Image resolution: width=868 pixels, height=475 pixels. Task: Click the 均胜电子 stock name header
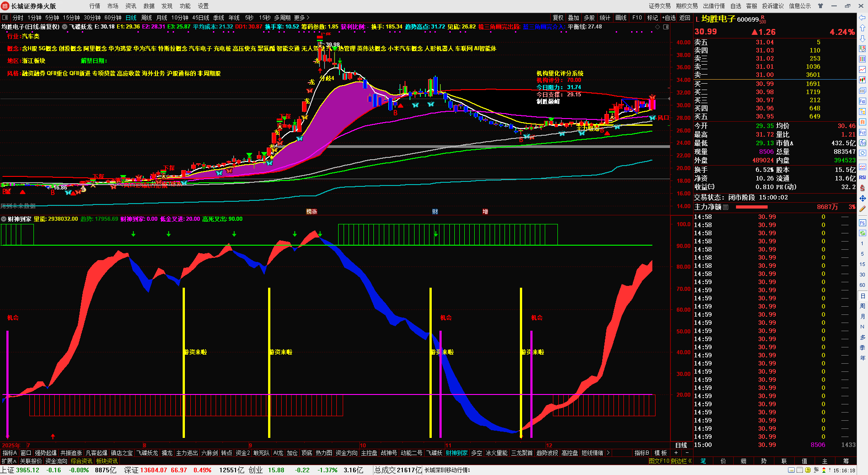coord(718,19)
